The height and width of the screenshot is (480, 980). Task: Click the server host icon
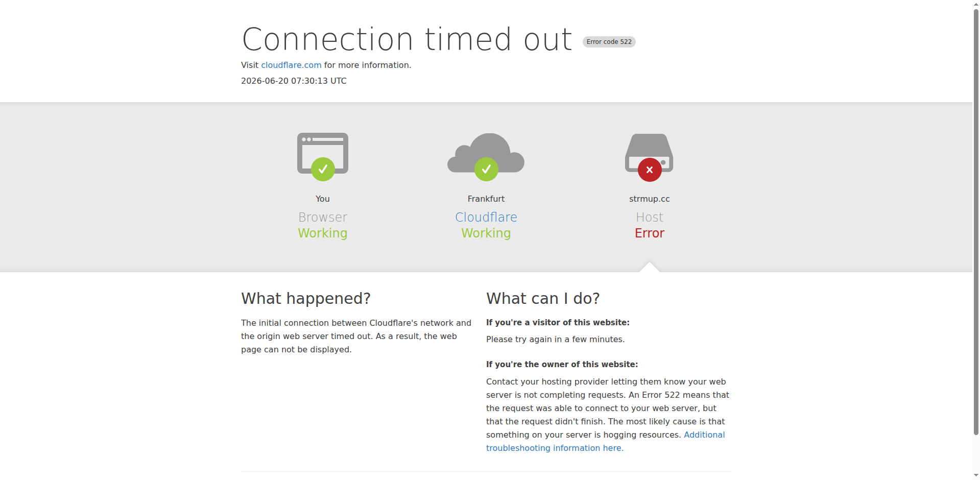[649, 153]
